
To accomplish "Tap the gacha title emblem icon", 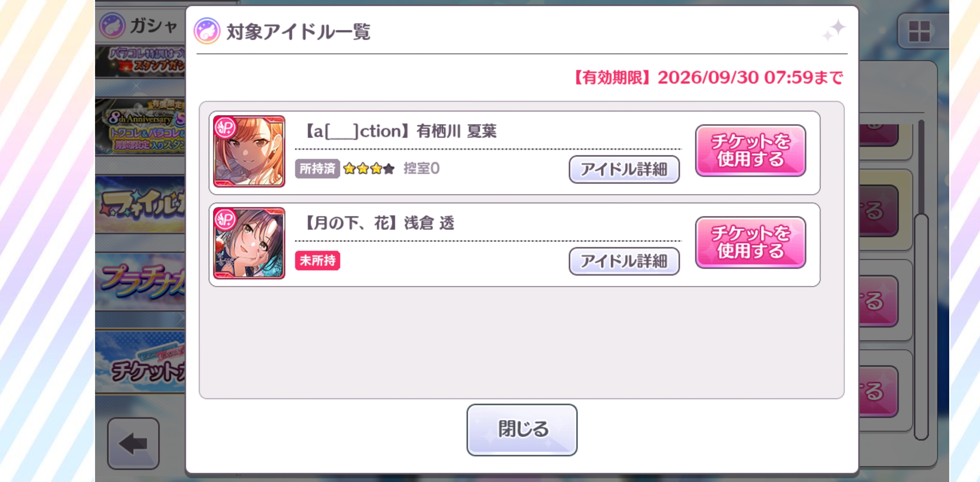I will point(112,25).
